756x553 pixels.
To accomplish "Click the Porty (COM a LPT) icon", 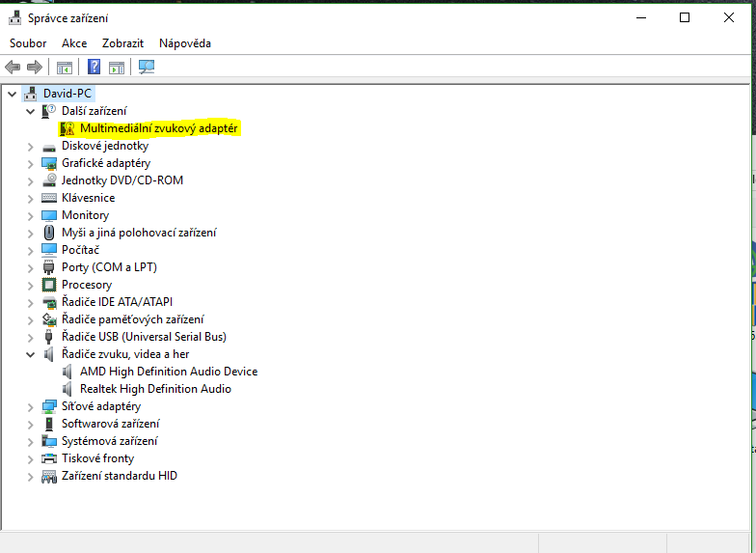I will (x=48, y=267).
